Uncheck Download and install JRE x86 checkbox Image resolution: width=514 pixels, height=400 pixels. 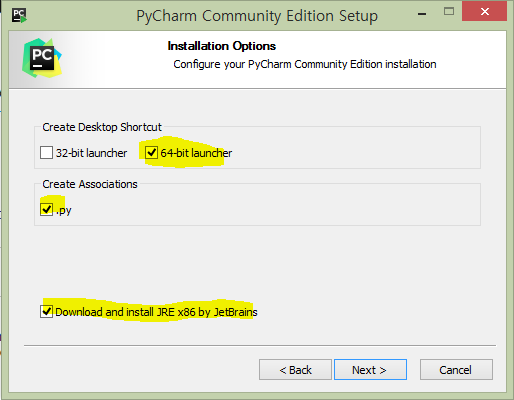pos(46,312)
